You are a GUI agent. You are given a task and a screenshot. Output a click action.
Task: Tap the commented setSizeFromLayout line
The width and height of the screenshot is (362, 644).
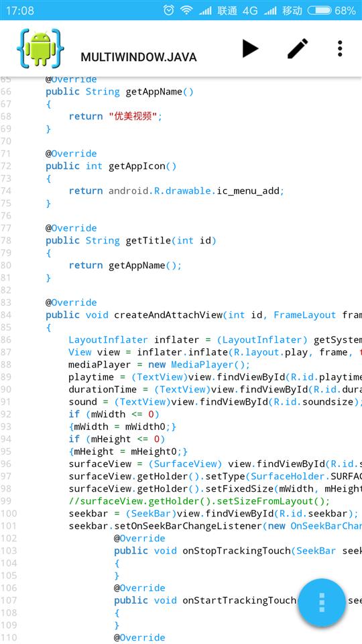pos(199,501)
